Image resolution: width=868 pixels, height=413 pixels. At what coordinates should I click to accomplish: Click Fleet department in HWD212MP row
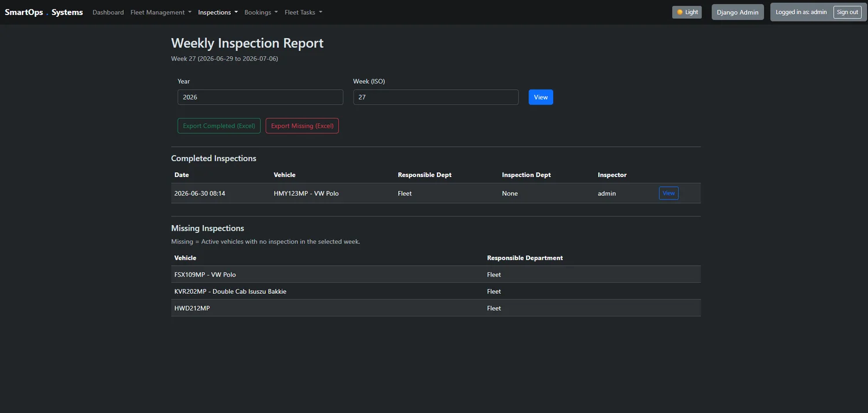[494, 308]
